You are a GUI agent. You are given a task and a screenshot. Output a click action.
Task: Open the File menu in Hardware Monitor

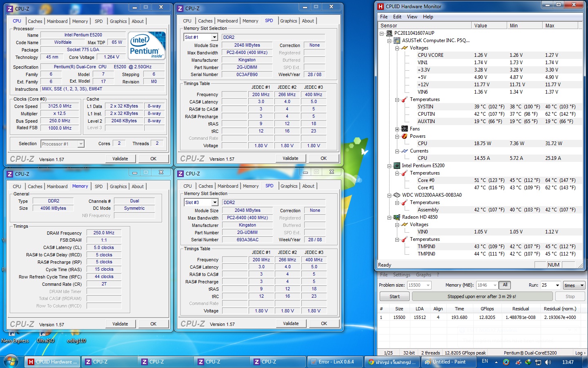point(384,17)
